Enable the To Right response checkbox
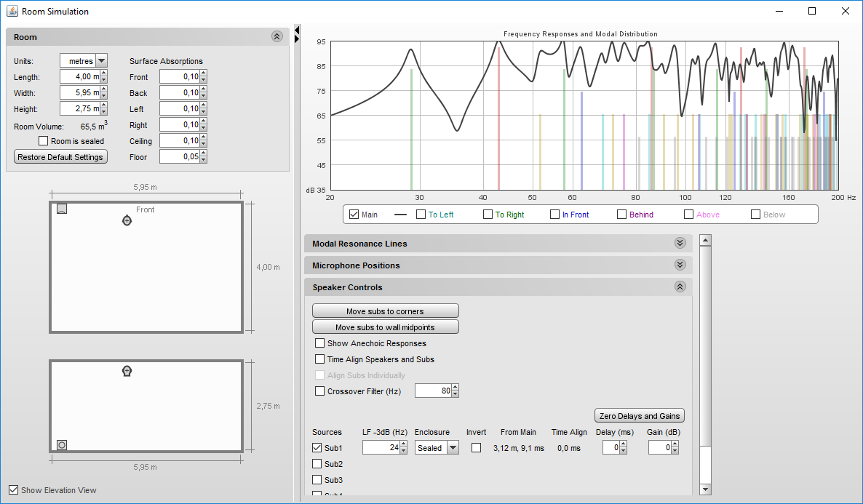Image resolution: width=863 pixels, height=504 pixels. (x=488, y=214)
